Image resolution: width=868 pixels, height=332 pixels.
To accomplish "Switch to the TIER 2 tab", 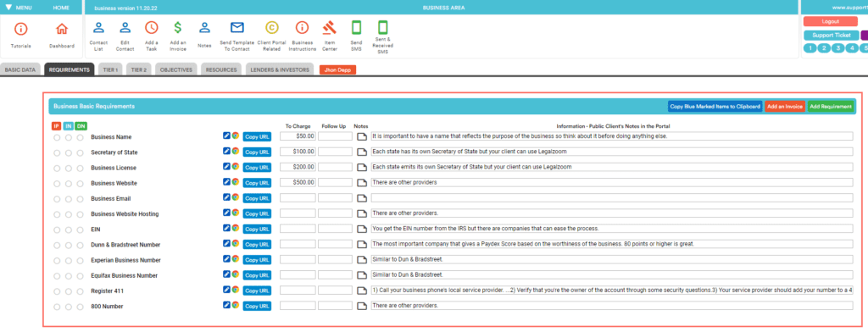I will click(x=138, y=69).
